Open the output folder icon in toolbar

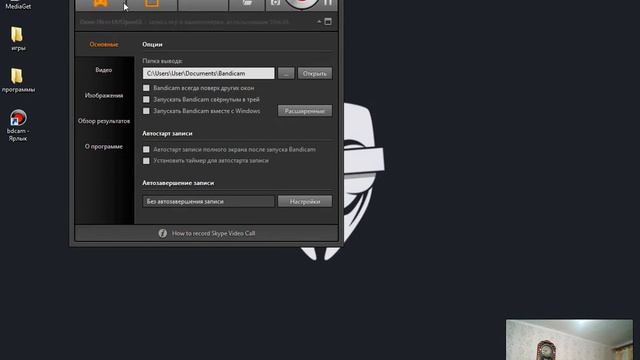click(x=247, y=3)
